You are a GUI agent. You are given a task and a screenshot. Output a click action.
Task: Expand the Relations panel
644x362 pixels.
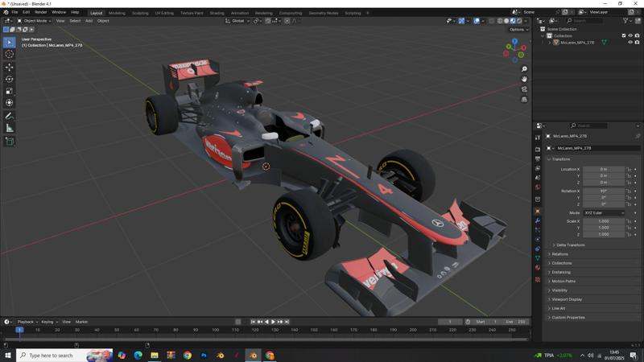pos(558,254)
